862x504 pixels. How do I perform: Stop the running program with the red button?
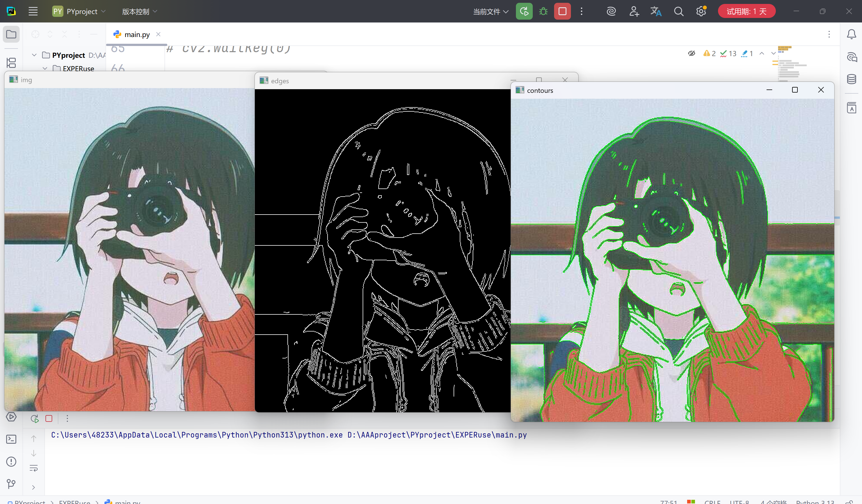click(562, 11)
